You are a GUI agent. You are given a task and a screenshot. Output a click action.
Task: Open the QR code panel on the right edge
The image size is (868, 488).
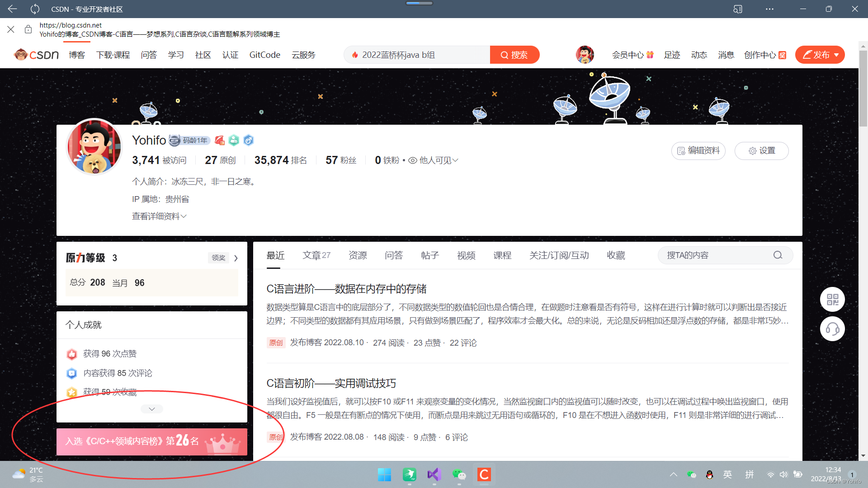(832, 299)
